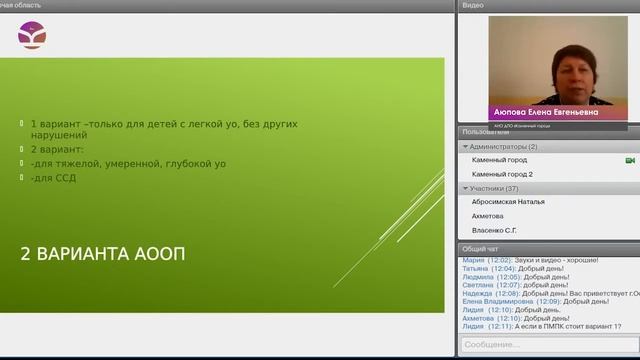Click the bullet starting with 1 вариант
The image size is (640, 360).
(x=164, y=129)
